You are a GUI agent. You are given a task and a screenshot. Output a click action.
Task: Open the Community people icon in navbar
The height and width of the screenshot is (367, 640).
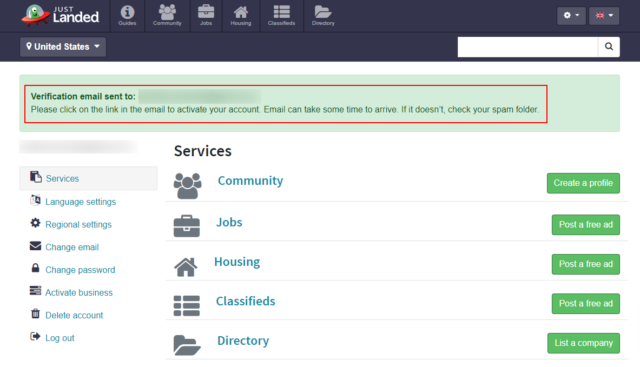point(167,16)
